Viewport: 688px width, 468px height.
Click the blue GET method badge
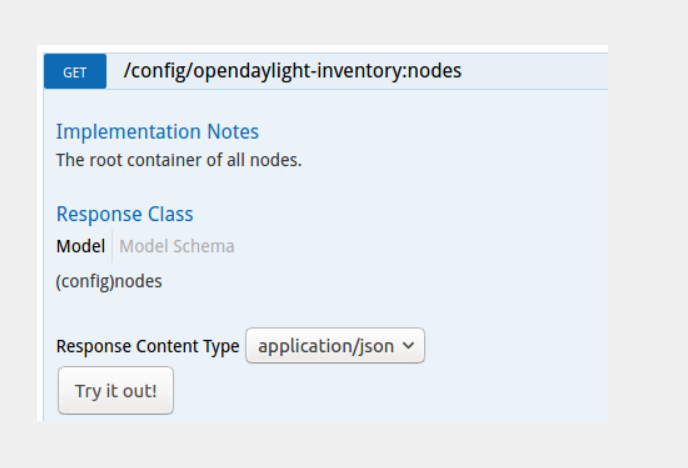(75, 72)
